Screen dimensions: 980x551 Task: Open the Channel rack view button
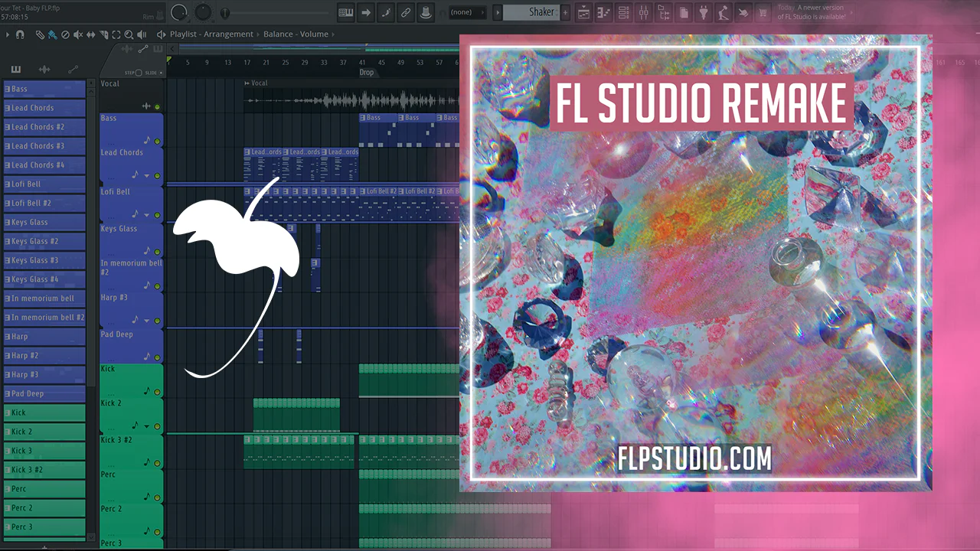(604, 12)
